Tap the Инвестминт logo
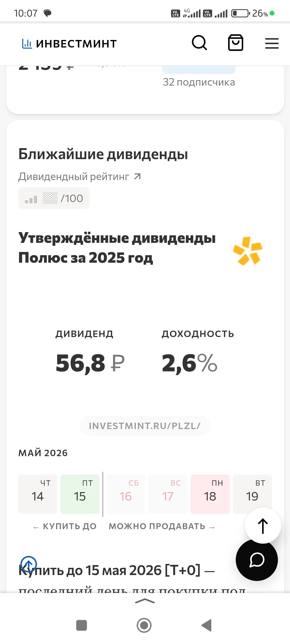The height and width of the screenshot is (644, 290). tap(69, 43)
